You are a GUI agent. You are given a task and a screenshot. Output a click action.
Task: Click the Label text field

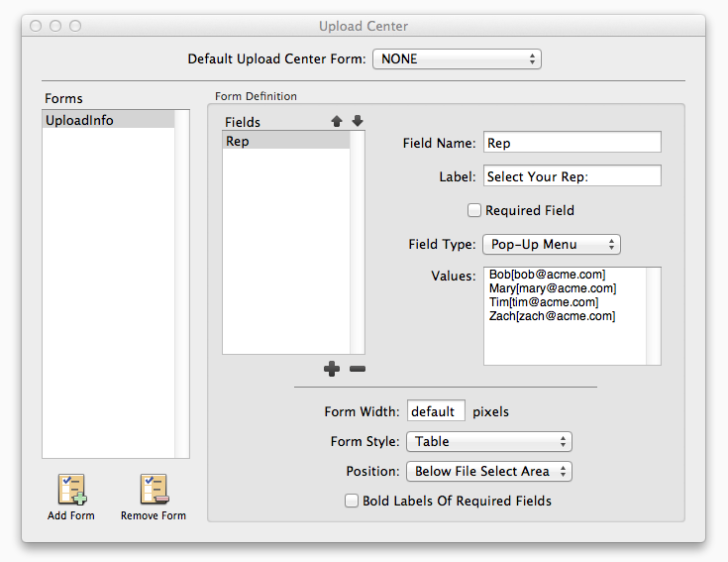click(572, 176)
